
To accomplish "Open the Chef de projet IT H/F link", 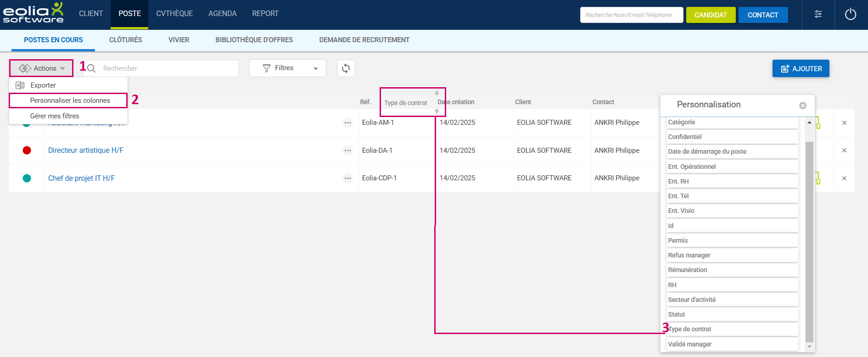I will tap(81, 178).
